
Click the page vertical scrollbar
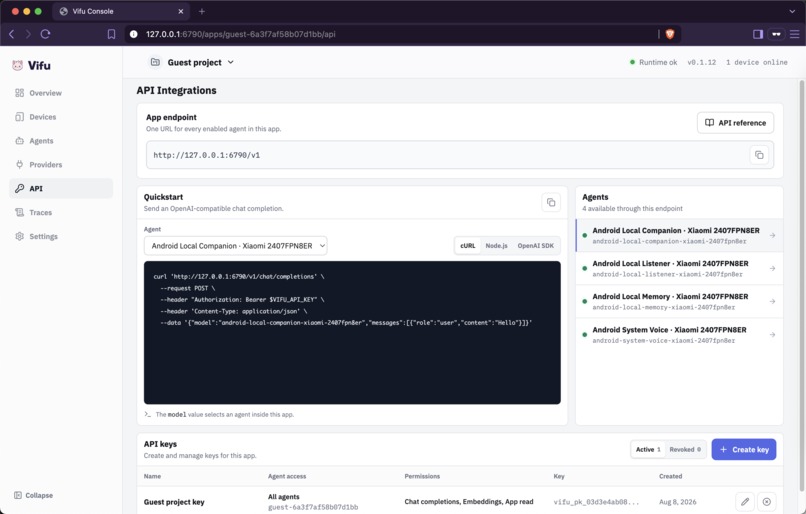tap(801, 285)
